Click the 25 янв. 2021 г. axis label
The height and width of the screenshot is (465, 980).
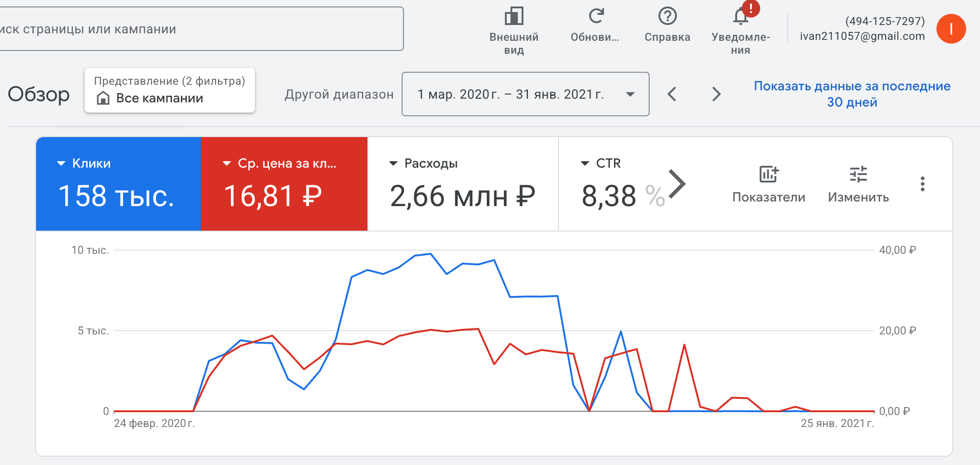point(837,423)
